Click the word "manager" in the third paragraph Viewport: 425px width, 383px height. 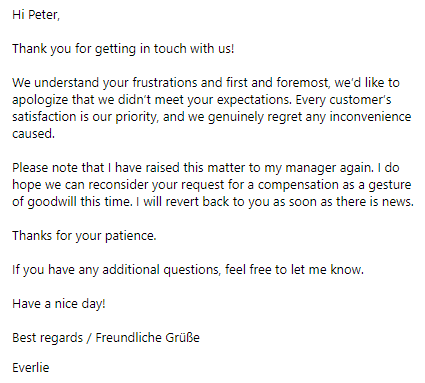point(311,168)
